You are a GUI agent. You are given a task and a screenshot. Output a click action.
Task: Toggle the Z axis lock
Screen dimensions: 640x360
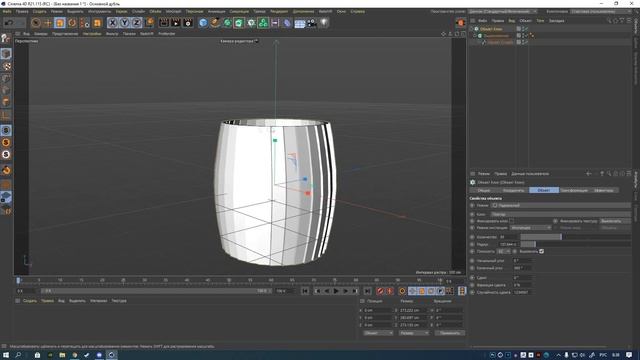click(137, 23)
